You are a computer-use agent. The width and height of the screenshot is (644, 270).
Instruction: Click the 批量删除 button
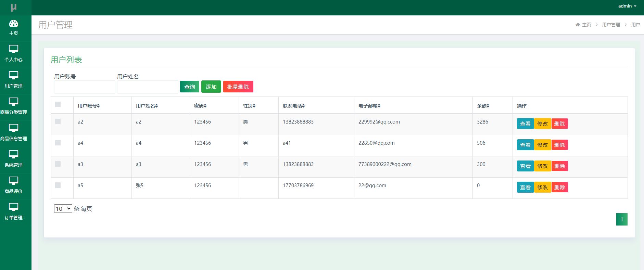238,87
